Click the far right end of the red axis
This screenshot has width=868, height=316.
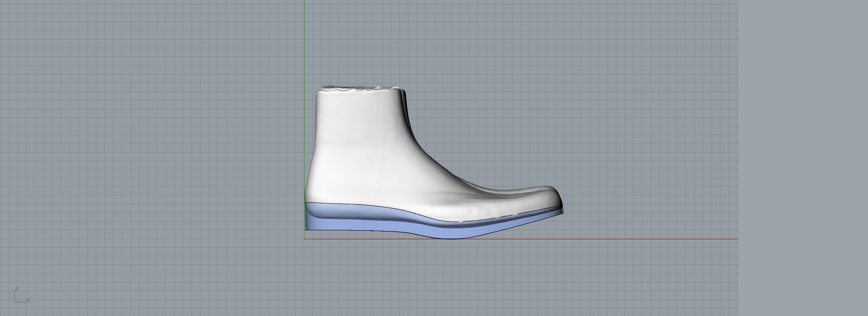coord(735,239)
